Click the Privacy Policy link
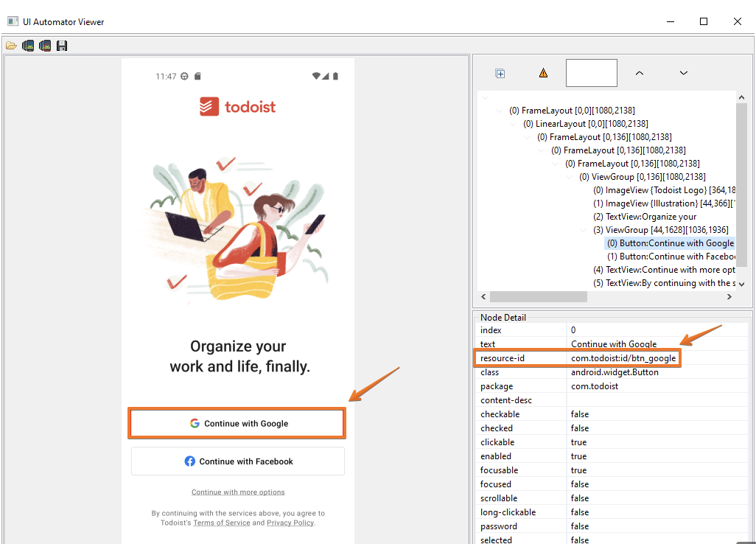756x544 pixels. [x=290, y=523]
